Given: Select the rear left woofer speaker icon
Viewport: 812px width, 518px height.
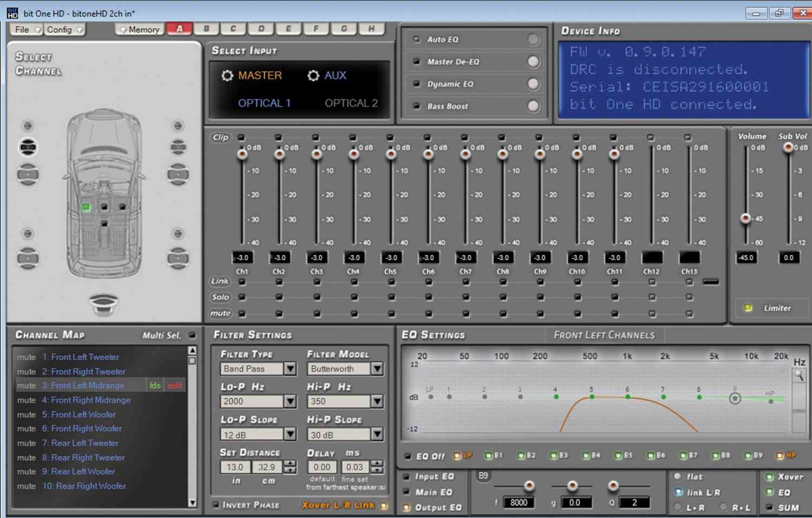Looking at the screenshot, I should click(x=28, y=258).
